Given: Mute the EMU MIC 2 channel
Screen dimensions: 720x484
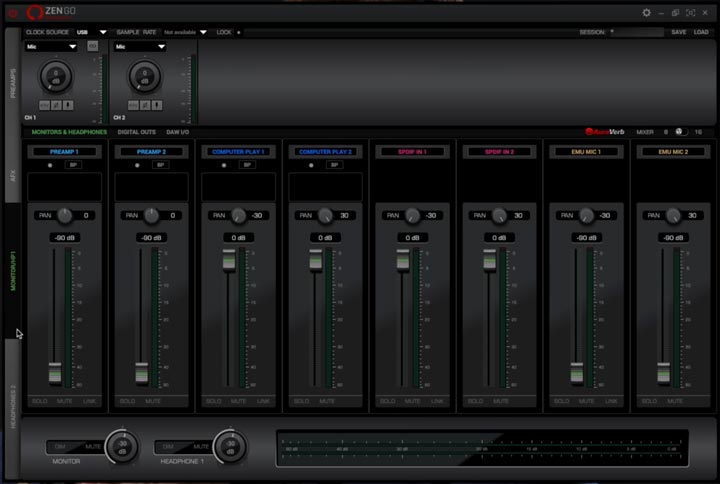Looking at the screenshot, I should click(x=675, y=401).
